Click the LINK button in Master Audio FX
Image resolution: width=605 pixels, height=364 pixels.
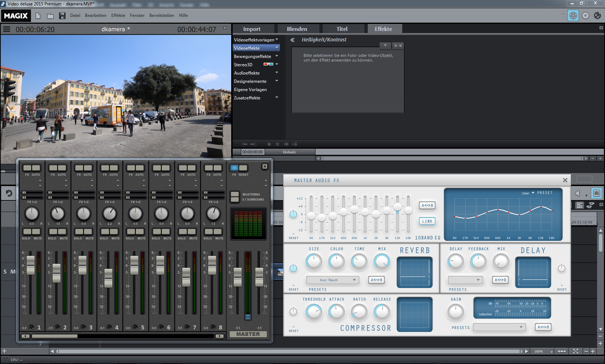point(427,221)
